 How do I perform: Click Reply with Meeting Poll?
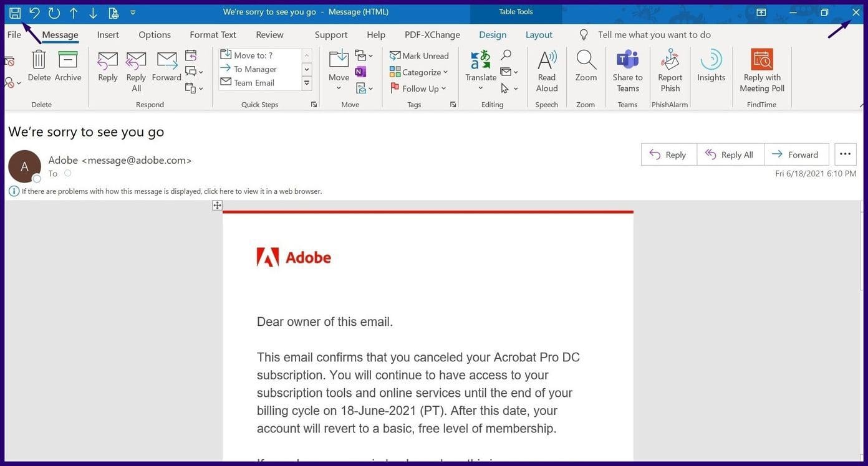pos(762,71)
